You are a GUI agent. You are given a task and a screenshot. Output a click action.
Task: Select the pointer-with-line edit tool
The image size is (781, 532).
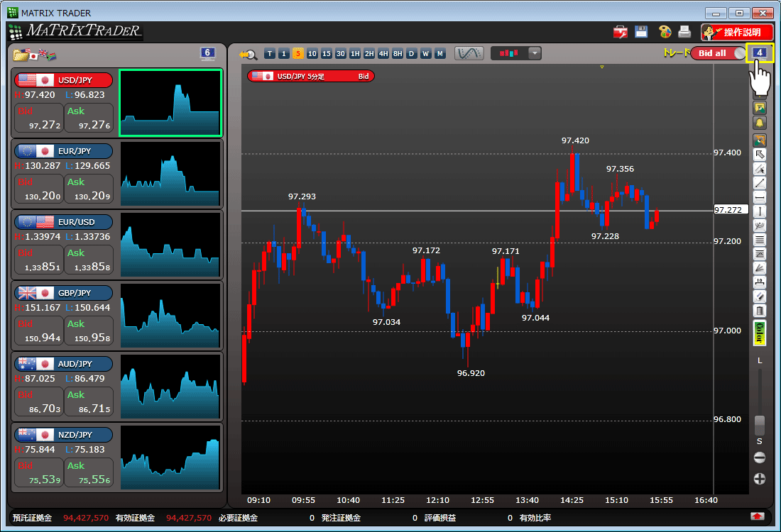(x=760, y=170)
